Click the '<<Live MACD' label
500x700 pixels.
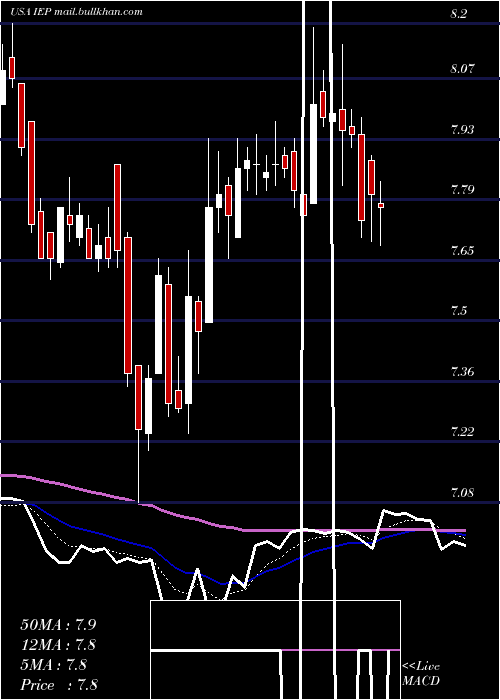[x=421, y=673]
